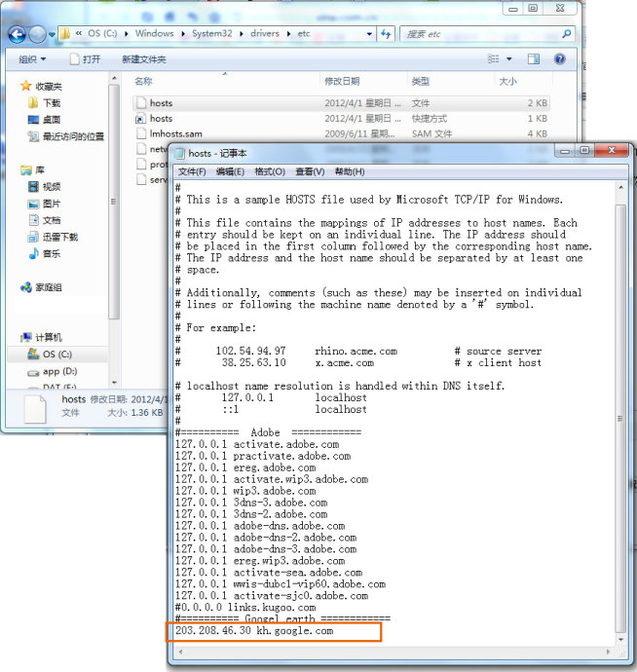Click navigation pane scrollbar

point(114,202)
